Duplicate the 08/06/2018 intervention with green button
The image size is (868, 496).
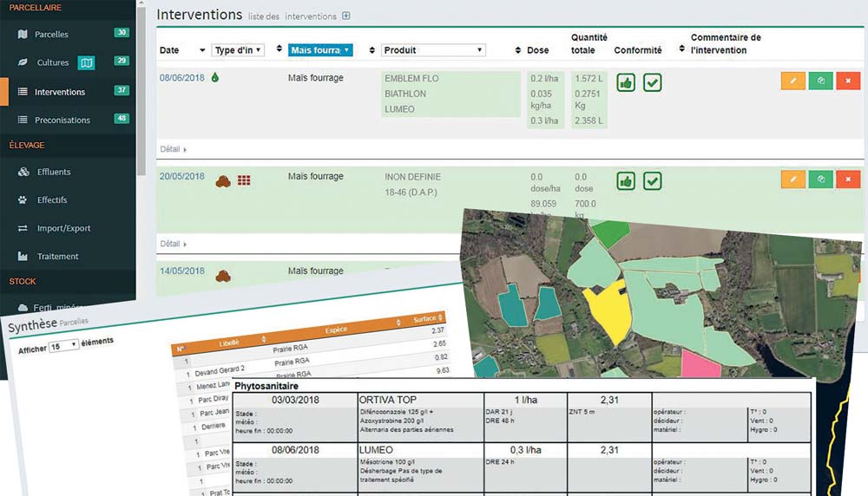821,81
